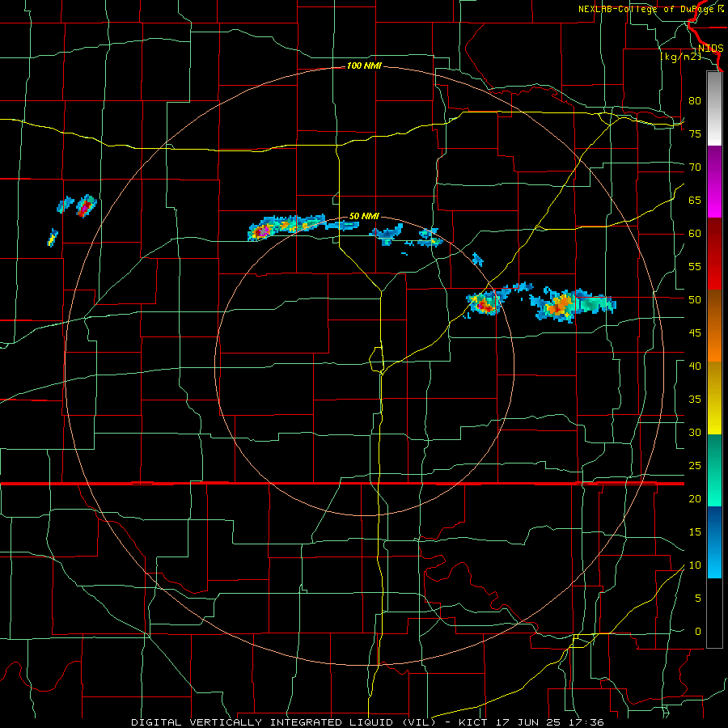
Task: Click the 20 value on the color scale
Action: (x=695, y=498)
